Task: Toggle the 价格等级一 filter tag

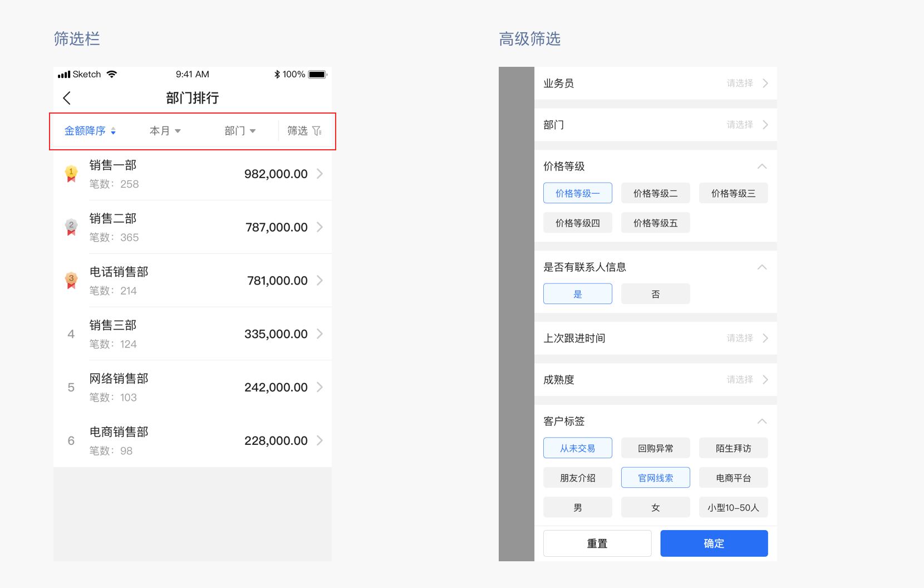Action: (577, 193)
